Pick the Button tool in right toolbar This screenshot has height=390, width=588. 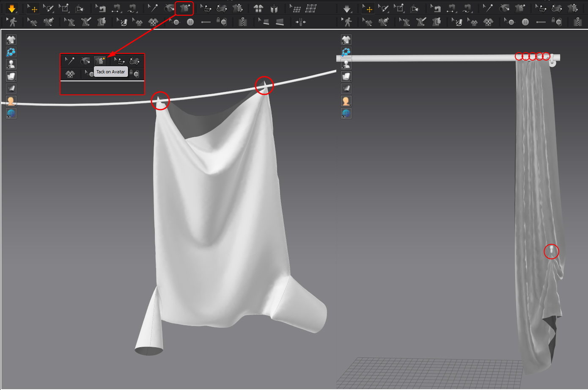pyautogui.click(x=525, y=22)
